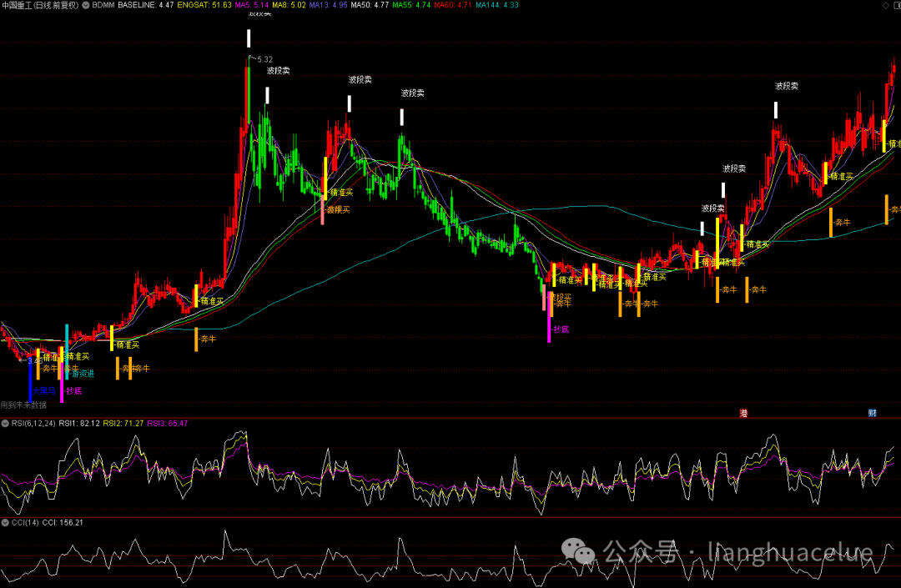Click the 波段卖 label beside the 5.32 peak
Screen dimensions: 901x588
[278, 71]
